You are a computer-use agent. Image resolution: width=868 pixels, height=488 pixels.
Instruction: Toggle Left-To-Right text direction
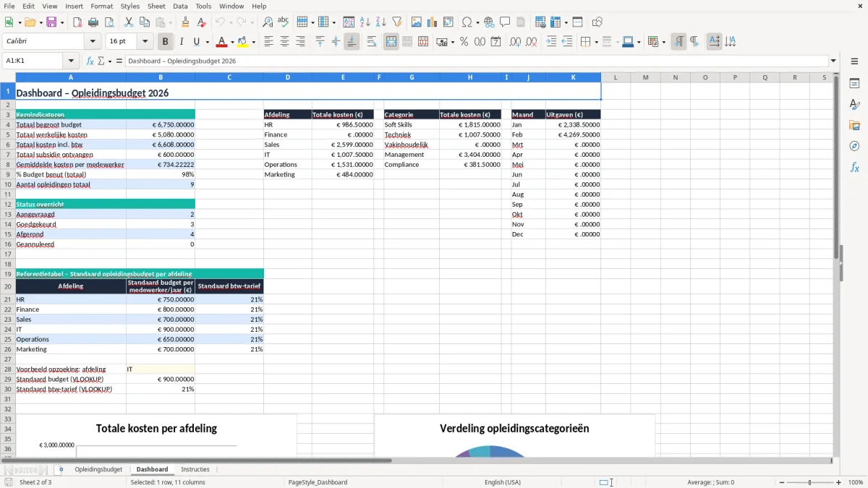pos(678,42)
